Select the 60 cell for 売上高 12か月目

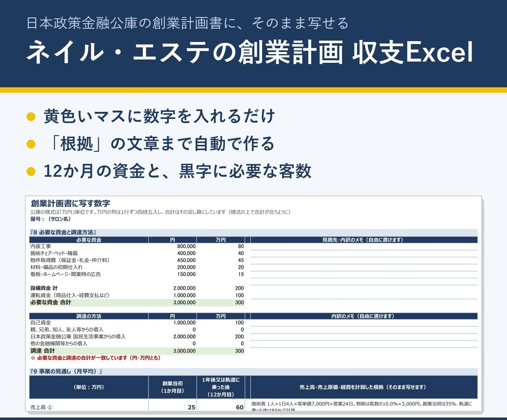click(240, 408)
